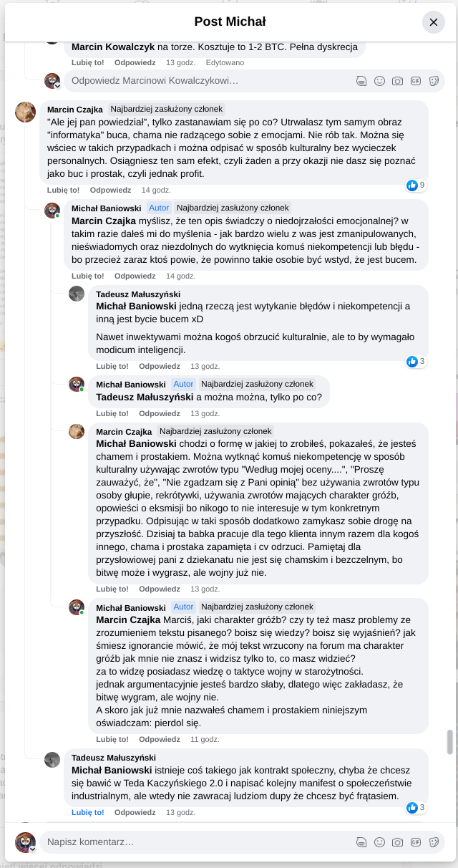Open profile switcher beside bottom comment field
Screen dimensions: 458x868
(32, 849)
